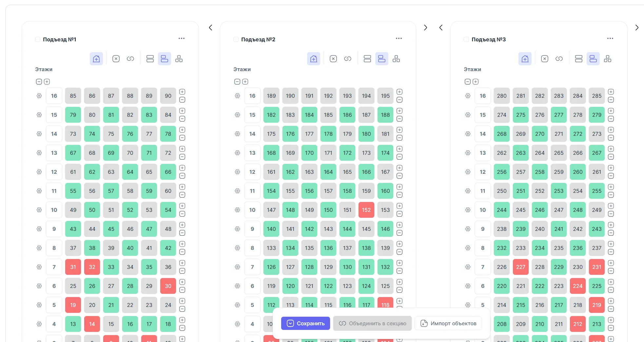Select the blocks layout icon in Подъезд №2
Image resolution: width=644 pixels, height=342 pixels.
pos(396,59)
